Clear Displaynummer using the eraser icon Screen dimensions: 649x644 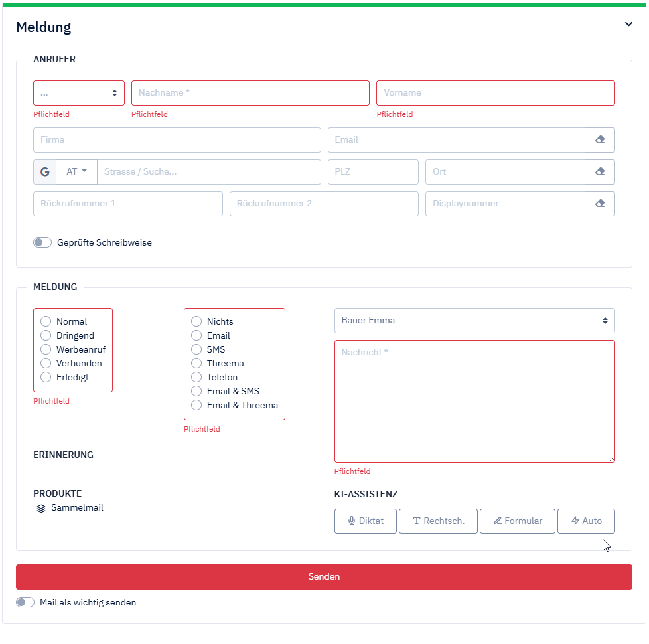pos(600,204)
